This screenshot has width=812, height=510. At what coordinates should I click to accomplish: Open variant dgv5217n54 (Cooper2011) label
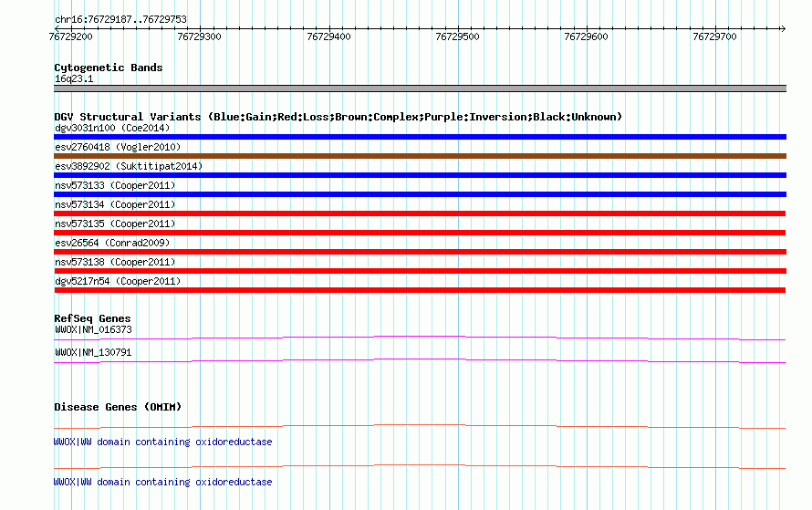click(118, 281)
